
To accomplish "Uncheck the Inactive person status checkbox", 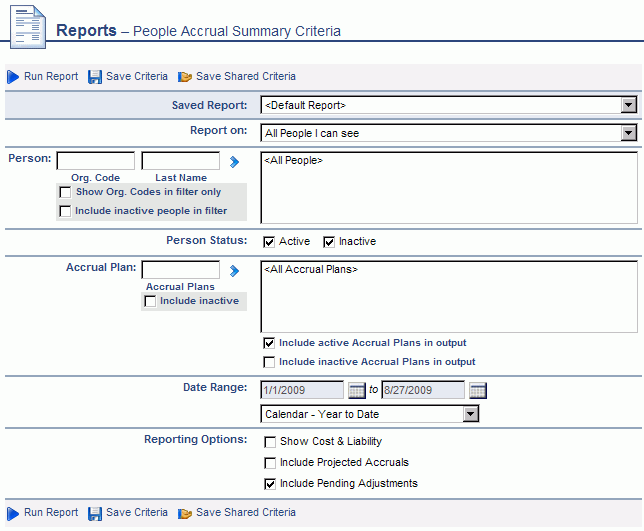I will point(329,241).
